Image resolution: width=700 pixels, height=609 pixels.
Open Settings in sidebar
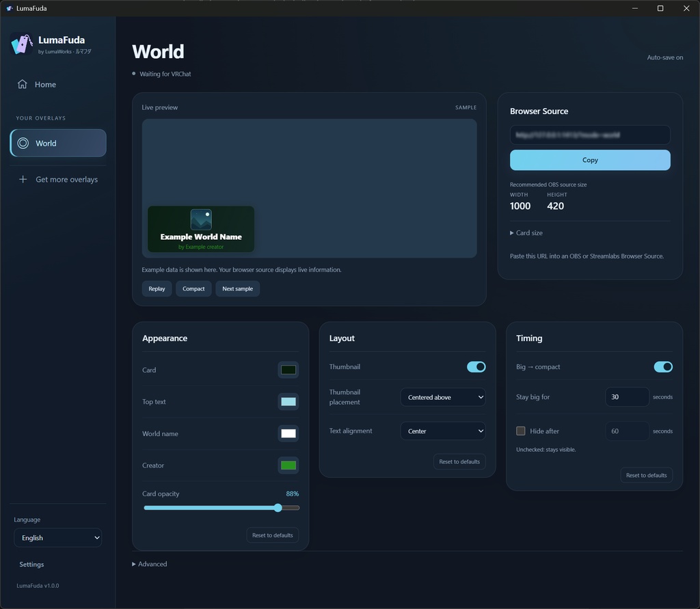point(31,565)
